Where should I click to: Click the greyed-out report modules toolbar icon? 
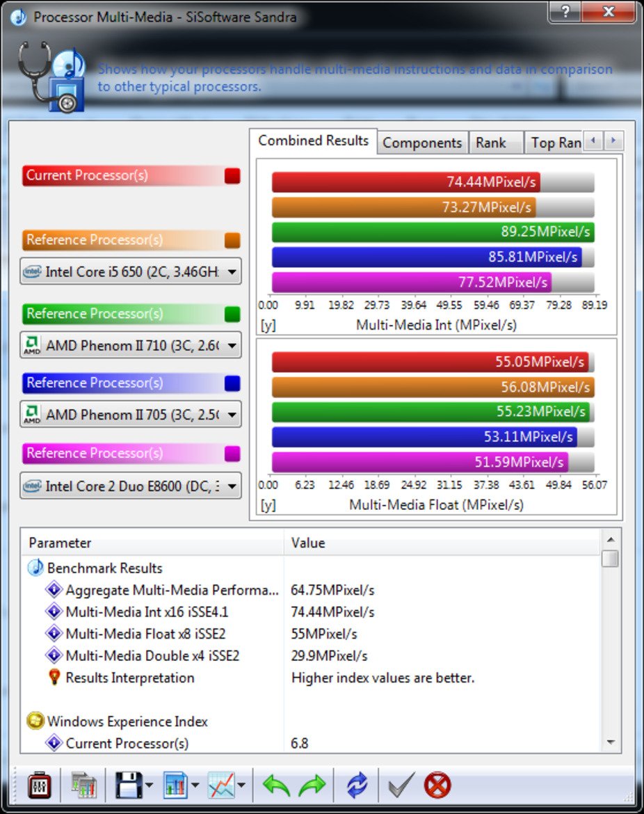point(83,785)
